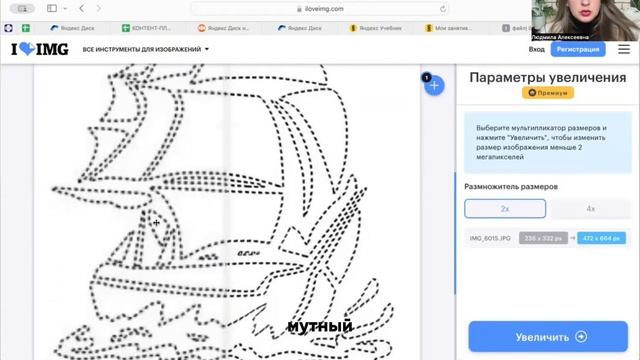Select the 2x size multiplier
Image resolution: width=640 pixels, height=360 pixels.
click(505, 209)
